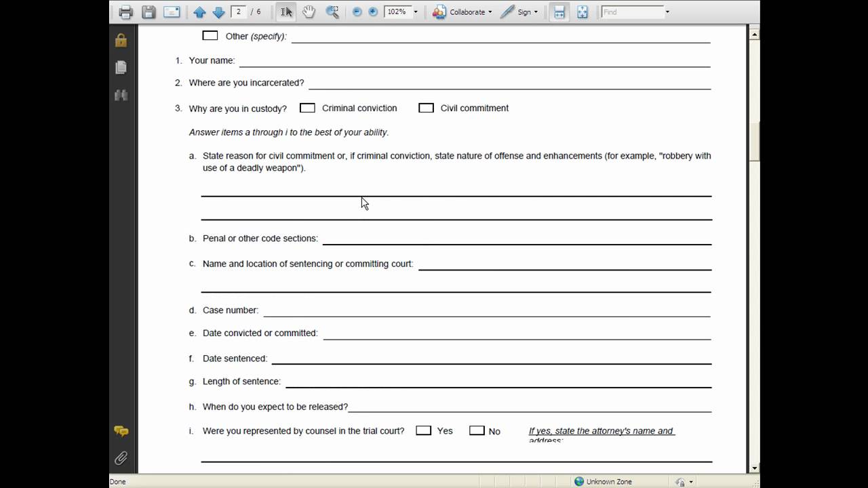Check the Other (specify) box
Image resolution: width=868 pixels, height=488 pixels.
210,35
